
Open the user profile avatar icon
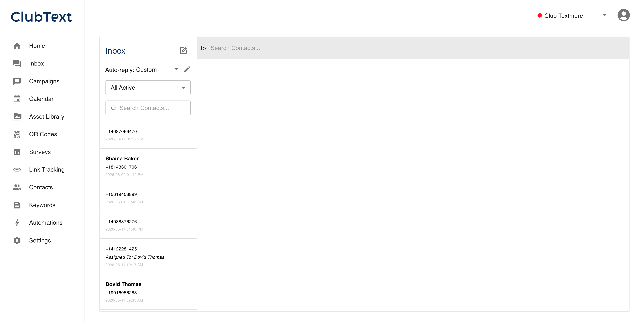click(624, 15)
